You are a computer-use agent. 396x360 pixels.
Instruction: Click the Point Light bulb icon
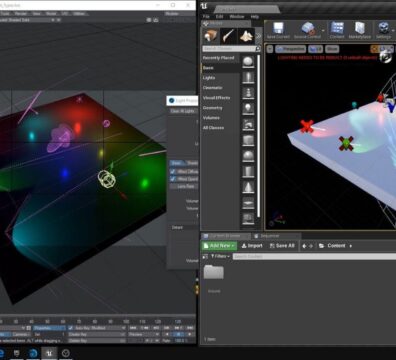point(248,108)
